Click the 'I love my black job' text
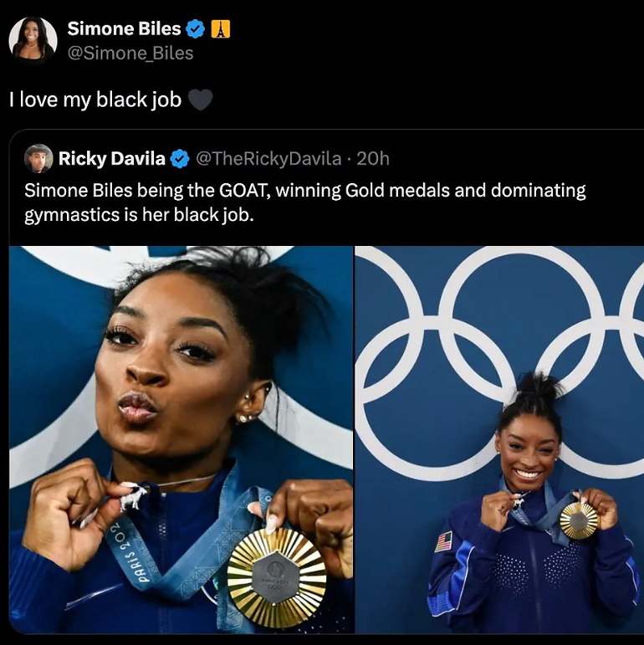 pyautogui.click(x=95, y=100)
